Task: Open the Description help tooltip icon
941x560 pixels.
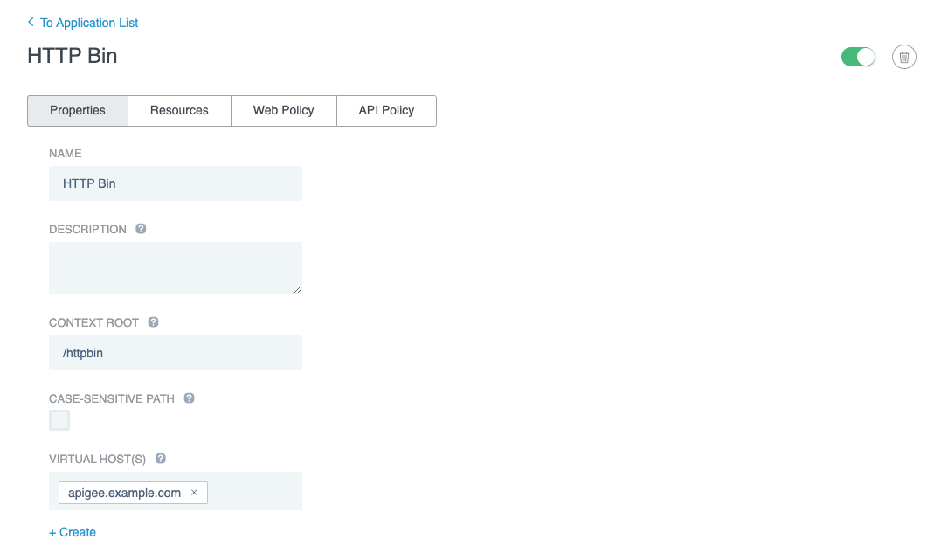Action: (141, 229)
